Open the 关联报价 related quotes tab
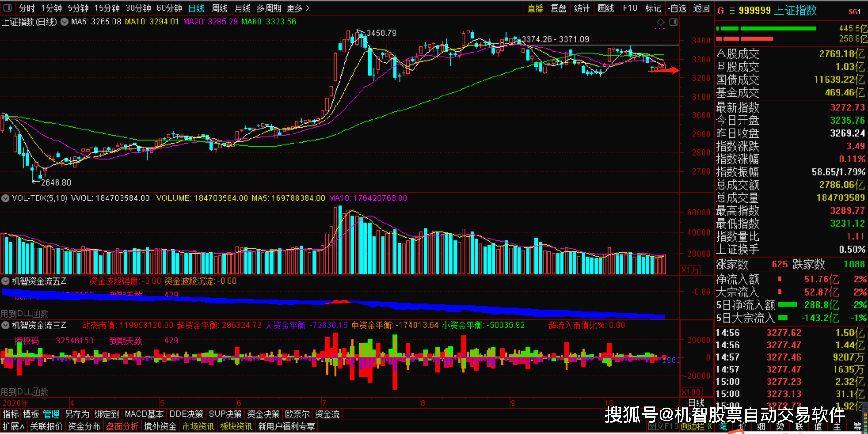Image resolution: width=868 pixels, height=434 pixels. pos(46,426)
